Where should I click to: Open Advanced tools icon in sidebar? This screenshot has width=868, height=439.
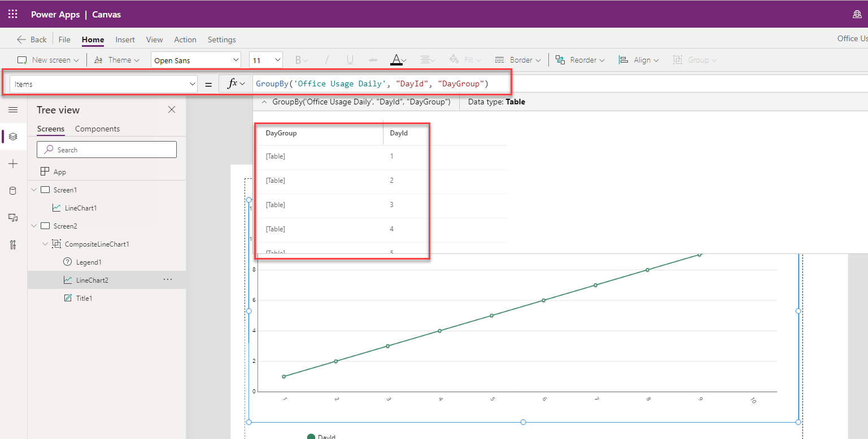click(13, 245)
